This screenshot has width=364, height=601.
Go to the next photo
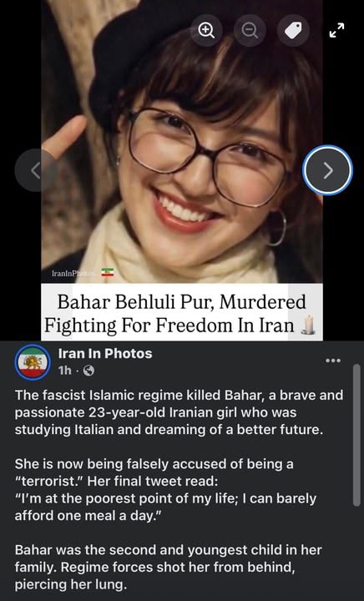tap(327, 170)
